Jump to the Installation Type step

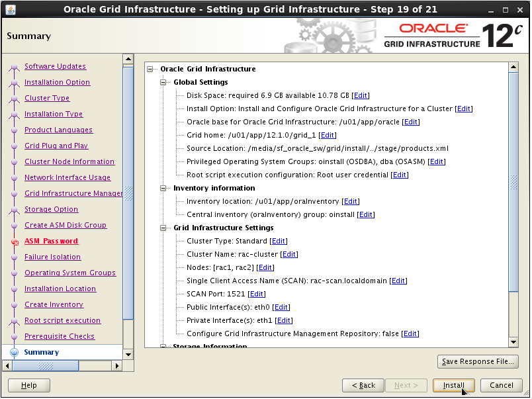(54, 114)
